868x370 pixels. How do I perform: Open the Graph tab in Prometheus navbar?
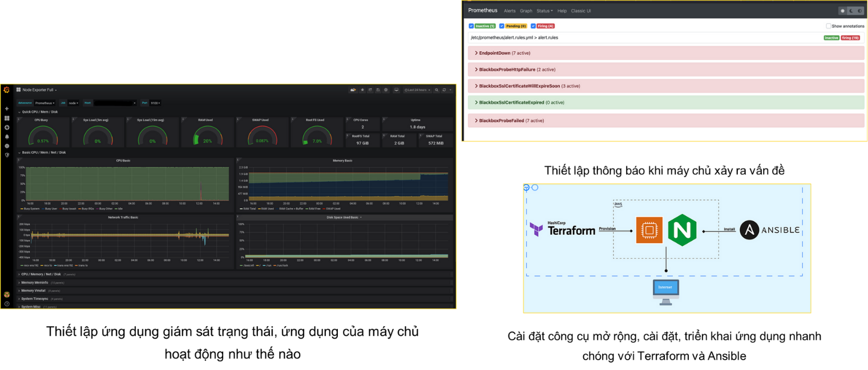(526, 11)
